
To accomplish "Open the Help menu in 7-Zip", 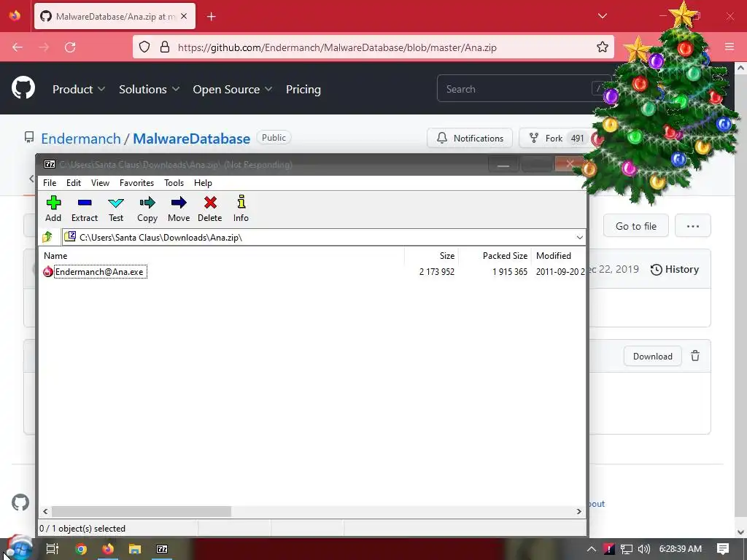I will [x=203, y=183].
